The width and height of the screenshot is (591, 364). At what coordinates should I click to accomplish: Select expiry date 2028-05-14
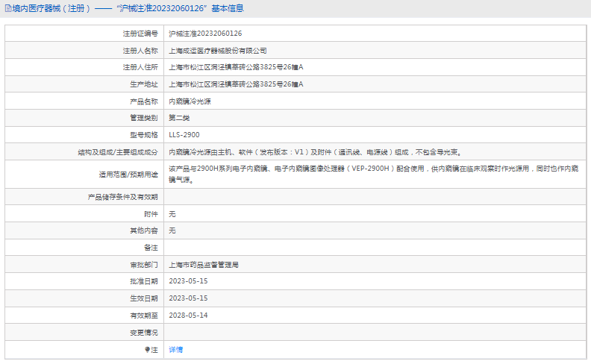[188, 316]
